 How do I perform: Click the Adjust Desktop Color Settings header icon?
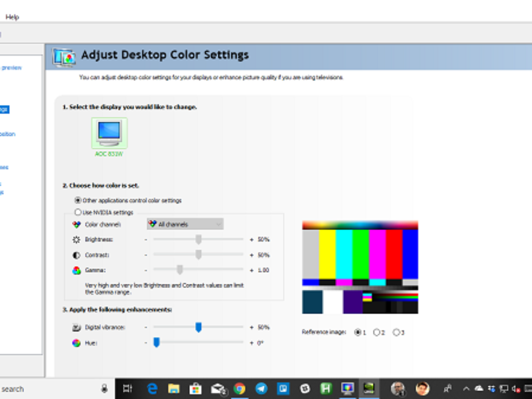click(x=64, y=57)
